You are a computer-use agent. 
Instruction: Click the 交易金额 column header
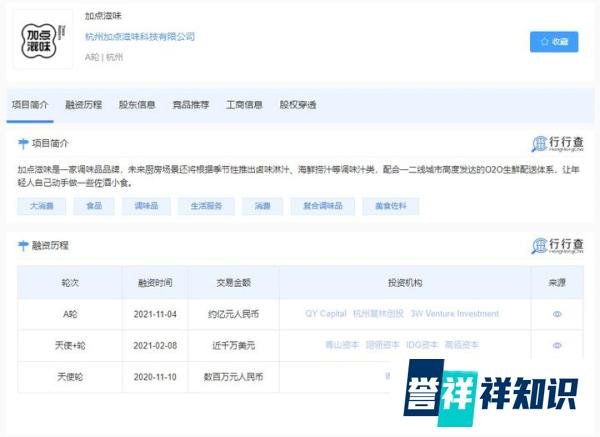point(233,283)
